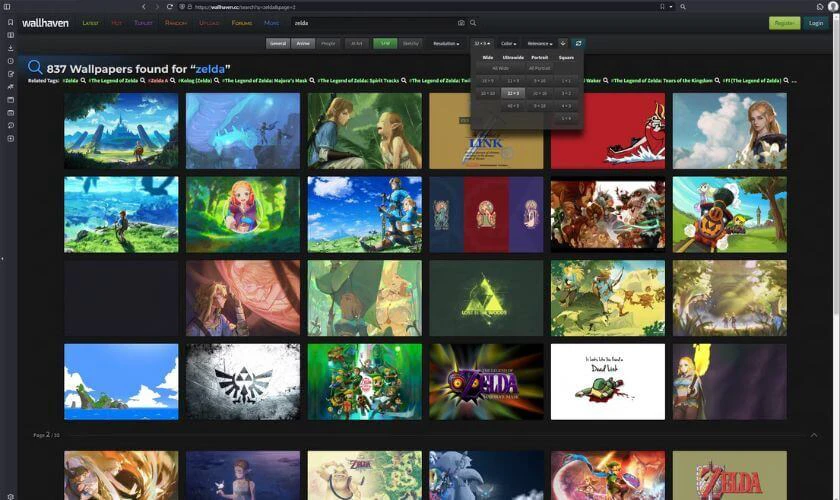Click magnifier beside Spirit Tracks tag
Screen dimensions: 840x500
(x=403, y=80)
